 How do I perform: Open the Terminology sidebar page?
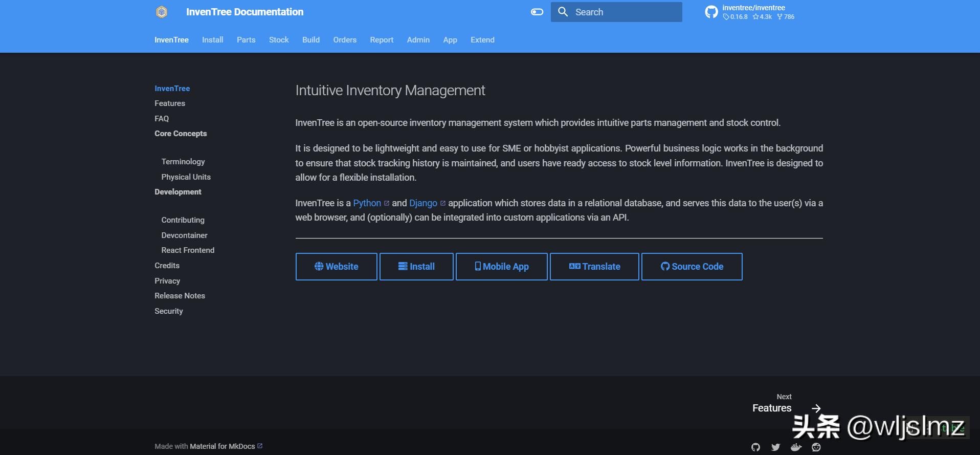(x=183, y=162)
